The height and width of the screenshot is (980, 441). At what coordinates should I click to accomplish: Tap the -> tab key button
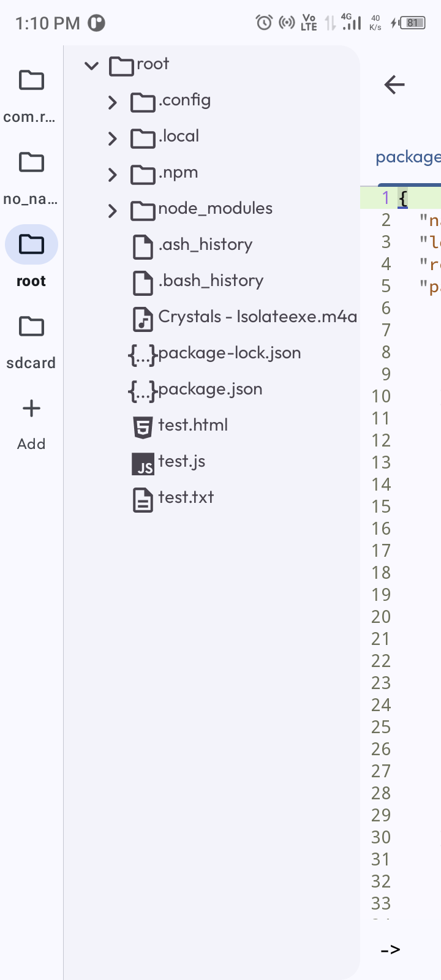(390, 949)
